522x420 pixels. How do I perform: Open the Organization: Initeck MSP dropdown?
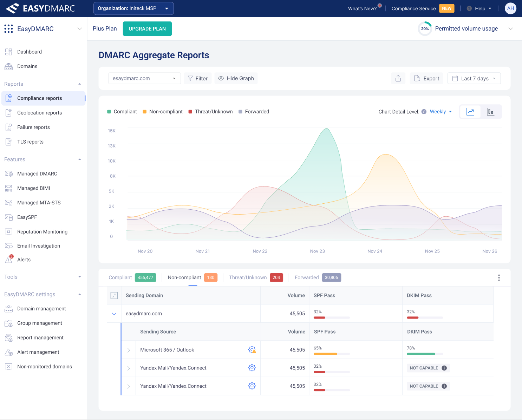coord(133,8)
